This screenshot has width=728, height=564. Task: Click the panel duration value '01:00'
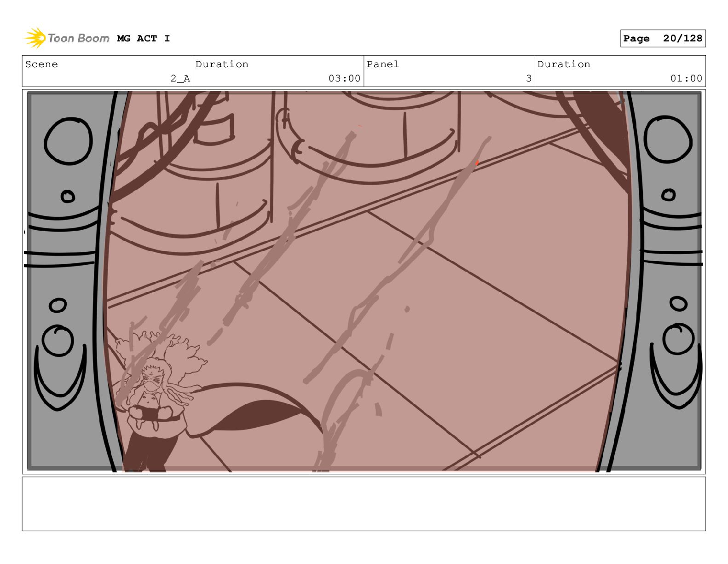[686, 79]
